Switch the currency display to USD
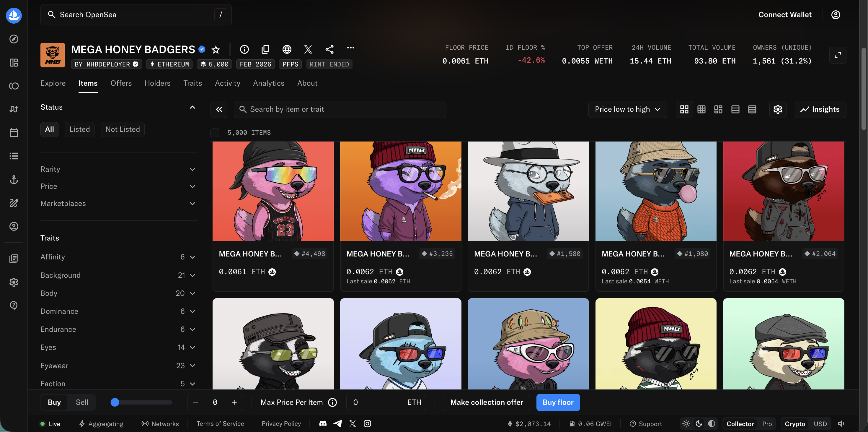Image resolution: width=868 pixels, height=432 pixels. [820, 424]
